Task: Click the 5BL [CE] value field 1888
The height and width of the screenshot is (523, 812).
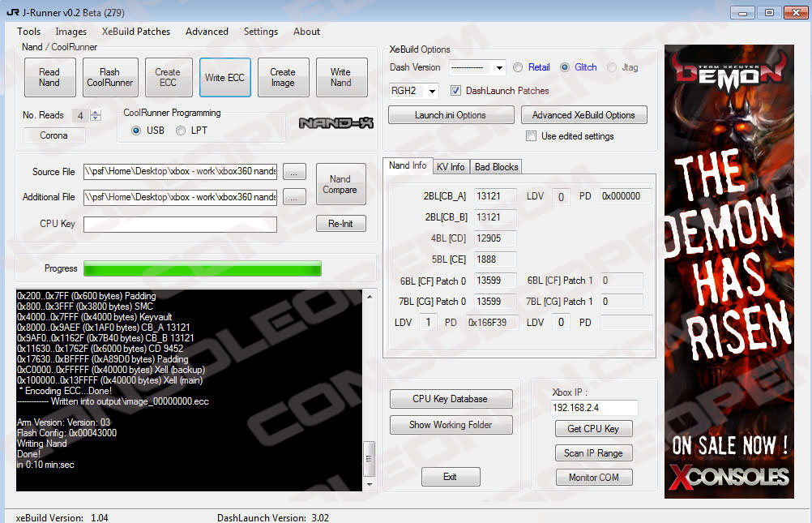Action: tap(495, 259)
